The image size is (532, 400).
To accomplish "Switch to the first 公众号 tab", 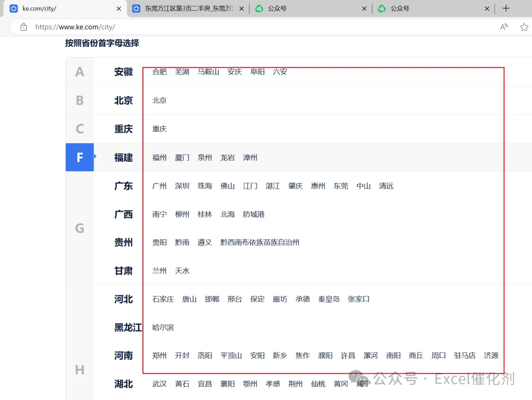I will [x=310, y=8].
